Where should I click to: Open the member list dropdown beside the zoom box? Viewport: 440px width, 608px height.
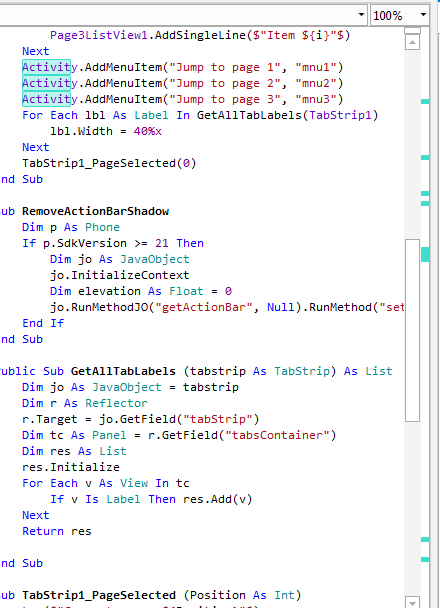[361, 15]
